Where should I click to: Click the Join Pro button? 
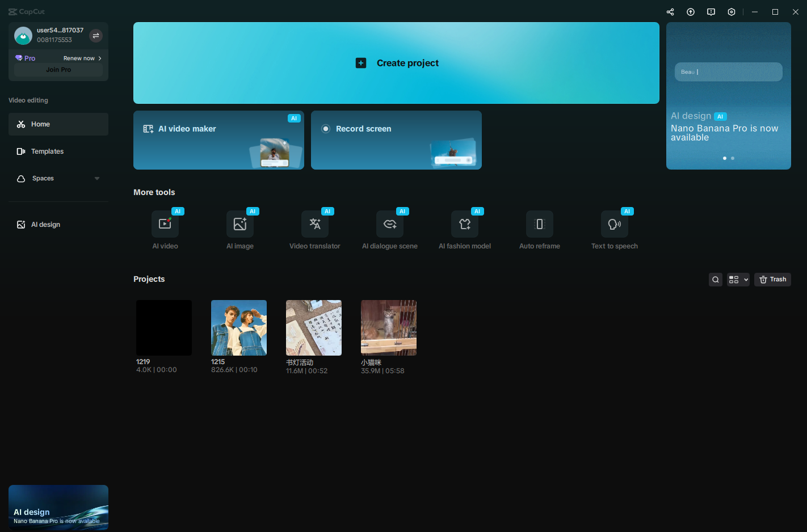pos(58,69)
